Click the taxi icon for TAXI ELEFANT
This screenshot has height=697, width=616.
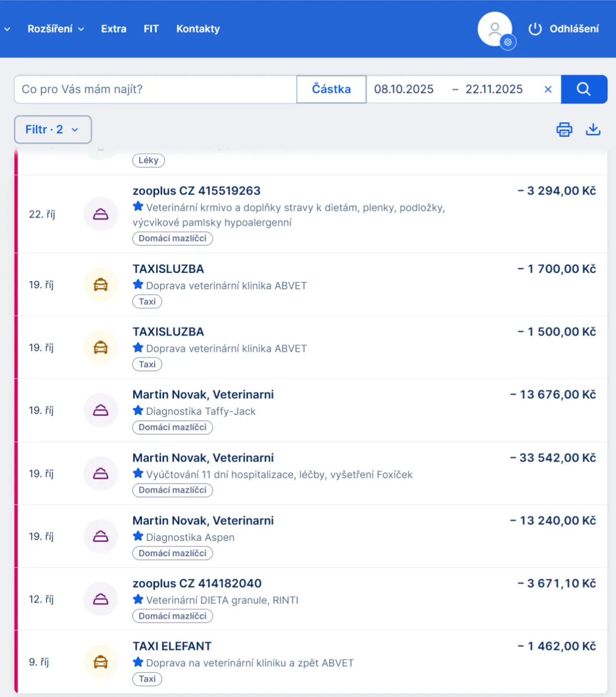tap(101, 662)
